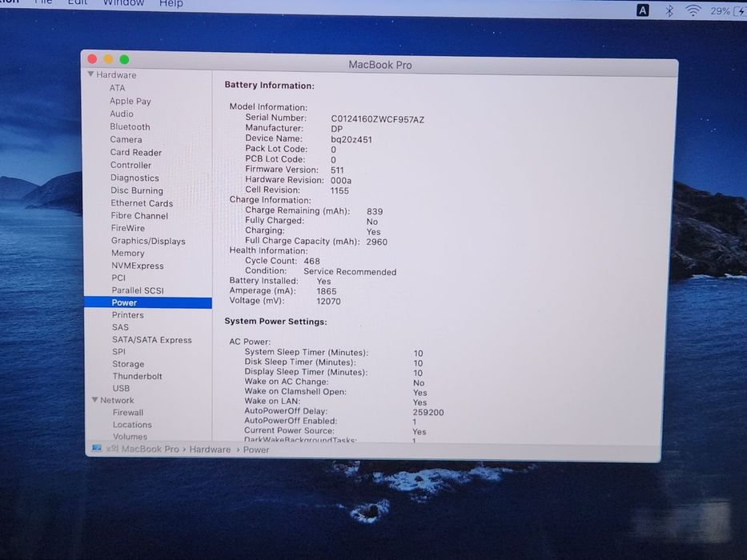Select the highlighted Power item
Viewport: 747px width, 560px height.
click(x=147, y=303)
